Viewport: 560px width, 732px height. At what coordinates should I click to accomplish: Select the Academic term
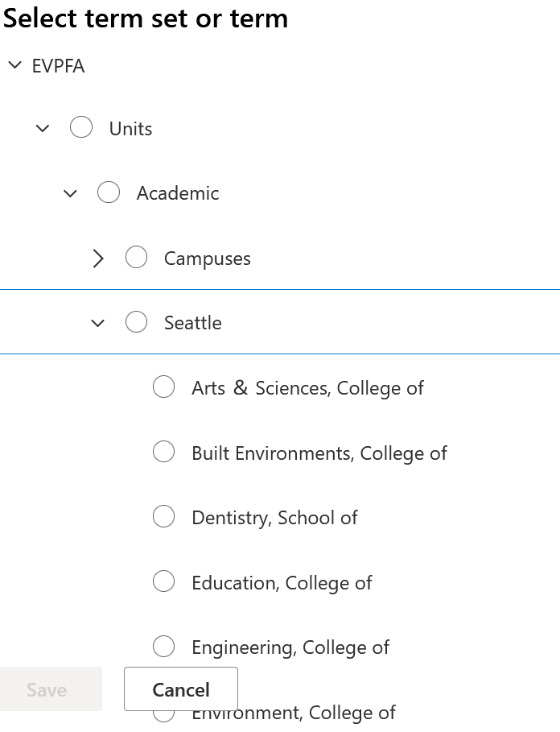109,192
